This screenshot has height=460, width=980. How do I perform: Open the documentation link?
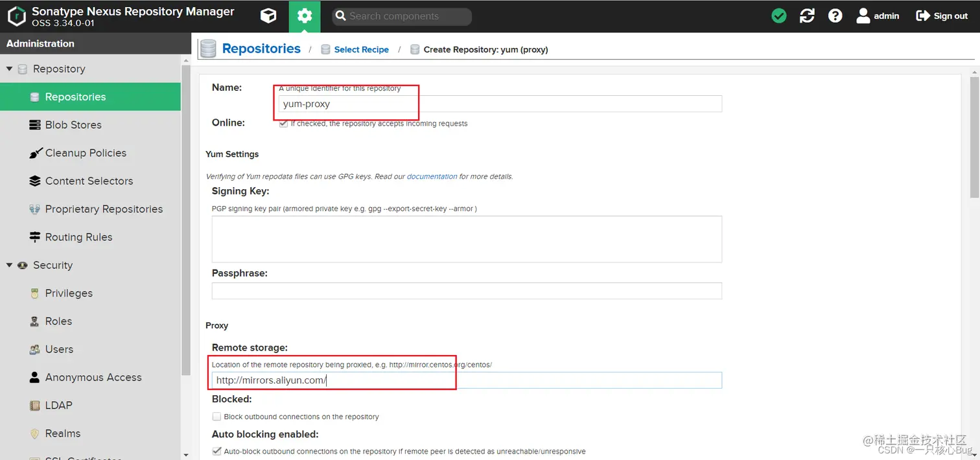pos(432,176)
